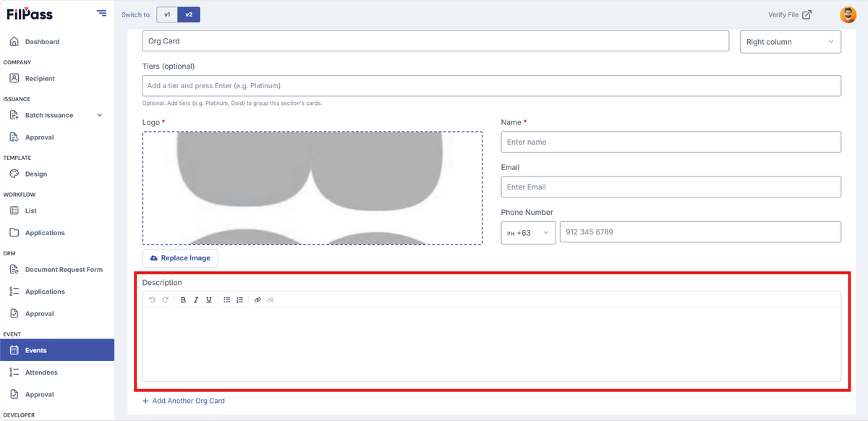Viewport: 868px width, 421px height.
Task: Click the Dashboard home icon
Action: click(14, 42)
